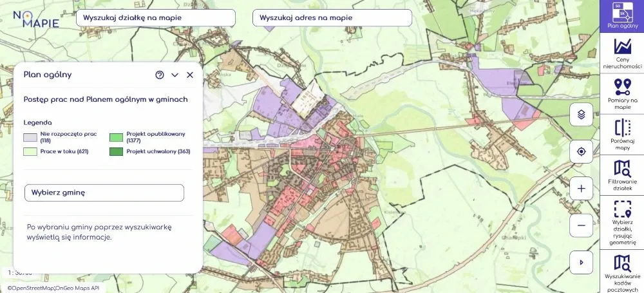The height and width of the screenshot is (293, 644).
Task: Click the Po wybraniu gminy information text
Action: coord(99,232)
